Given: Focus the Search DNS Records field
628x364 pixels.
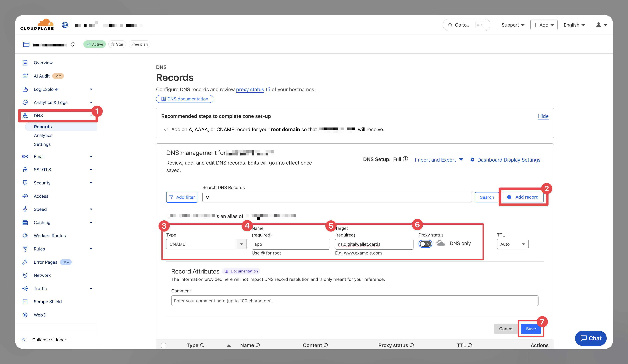Looking at the screenshot, I should (x=337, y=197).
